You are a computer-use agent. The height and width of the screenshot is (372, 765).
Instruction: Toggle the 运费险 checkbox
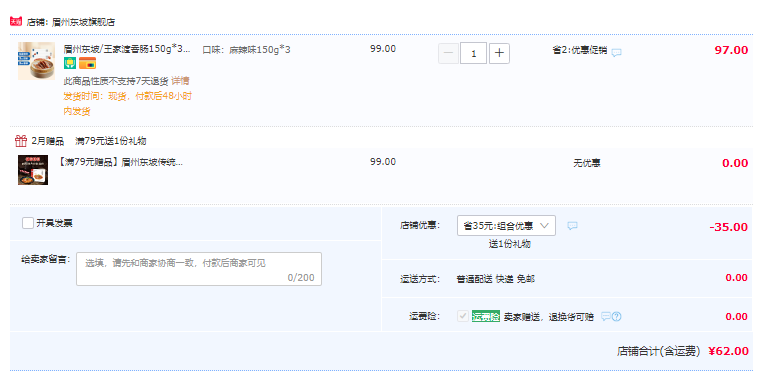tap(463, 316)
